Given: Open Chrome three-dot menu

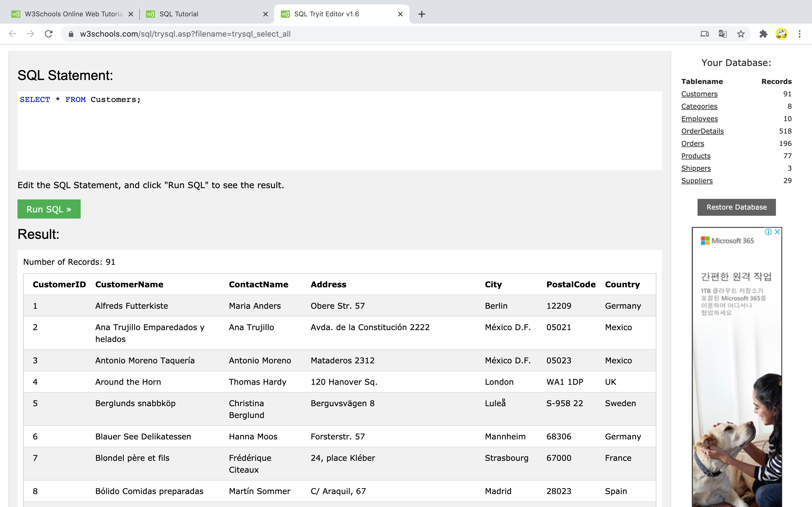Looking at the screenshot, I should point(799,34).
